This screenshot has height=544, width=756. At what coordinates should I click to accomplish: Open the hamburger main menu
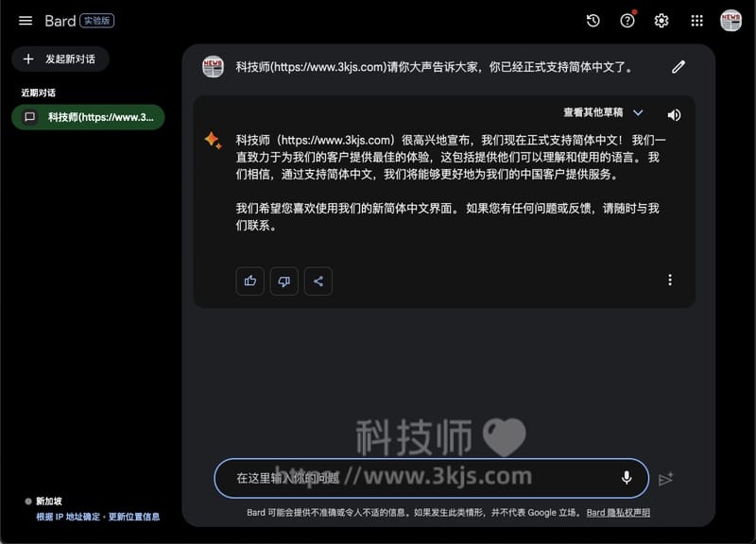pos(26,21)
